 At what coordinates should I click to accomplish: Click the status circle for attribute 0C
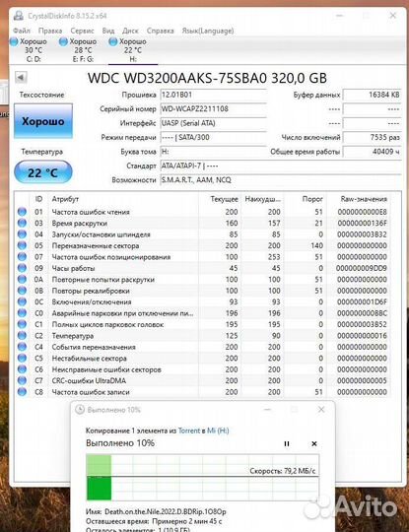[22, 301]
